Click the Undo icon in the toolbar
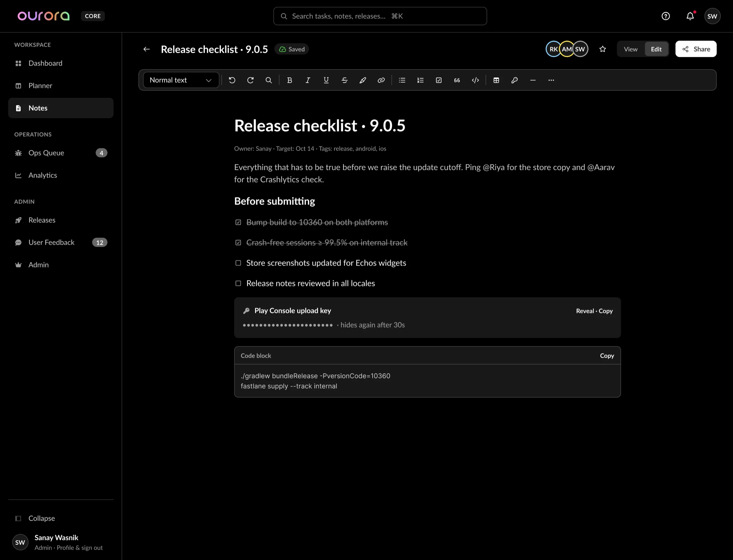Viewport: 733px width, 560px height. (x=232, y=80)
